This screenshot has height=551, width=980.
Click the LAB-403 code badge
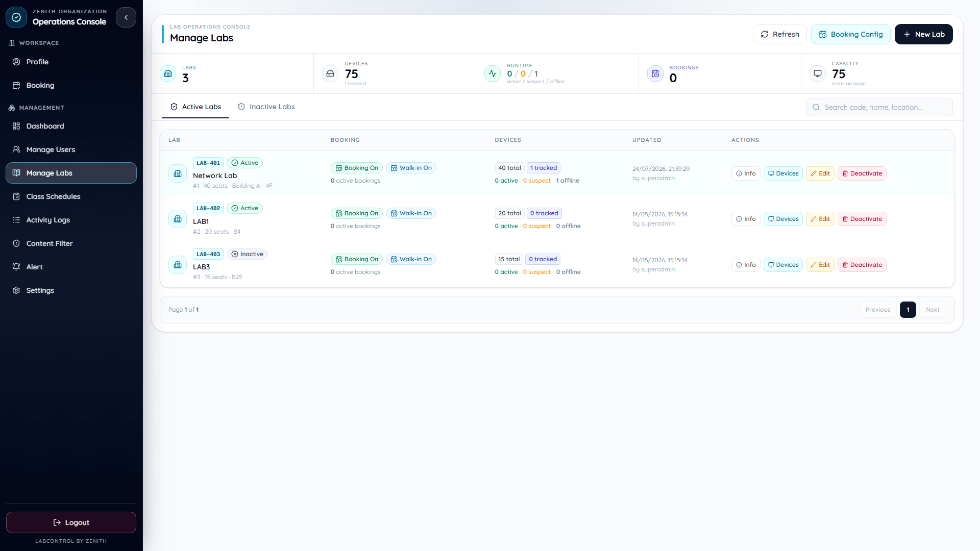point(208,254)
